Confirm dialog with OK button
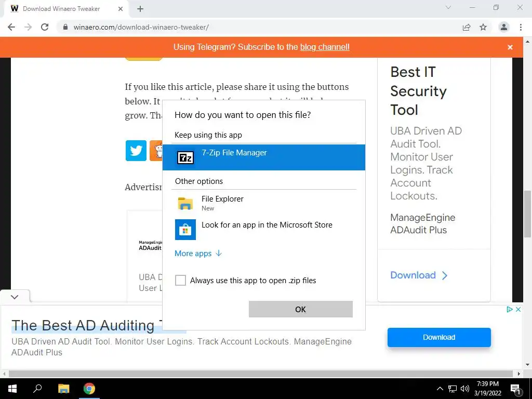 tap(301, 309)
